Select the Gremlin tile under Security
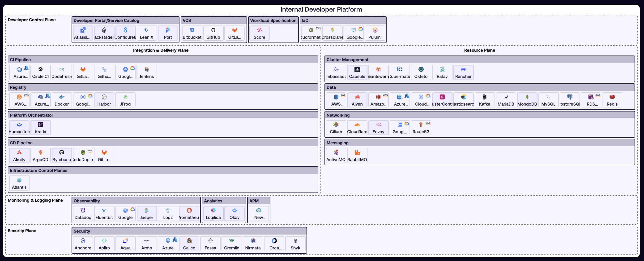Image resolution: width=644 pixels, height=261 pixels. click(x=231, y=244)
